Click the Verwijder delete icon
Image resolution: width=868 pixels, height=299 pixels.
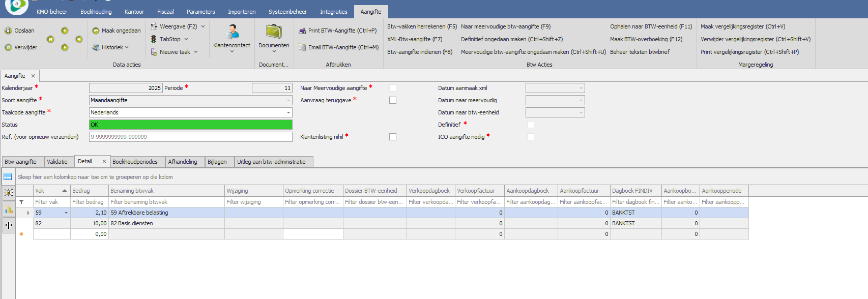[x=8, y=47]
